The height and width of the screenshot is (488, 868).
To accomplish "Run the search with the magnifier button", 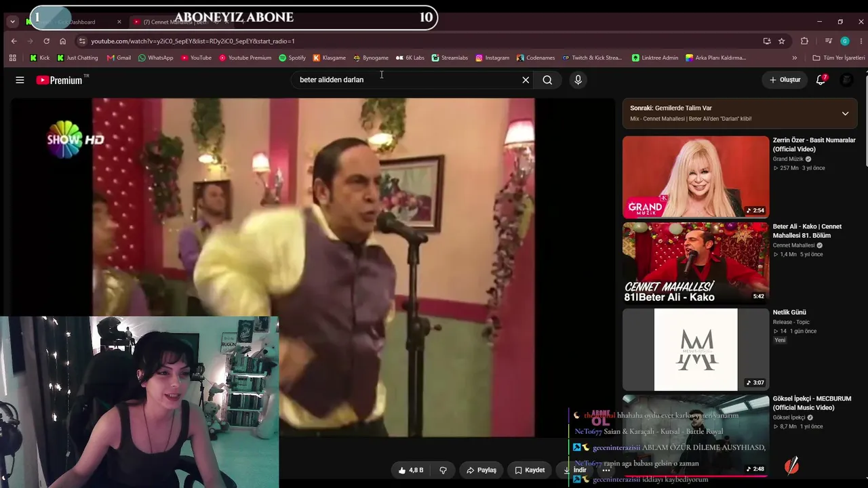I will 547,80.
